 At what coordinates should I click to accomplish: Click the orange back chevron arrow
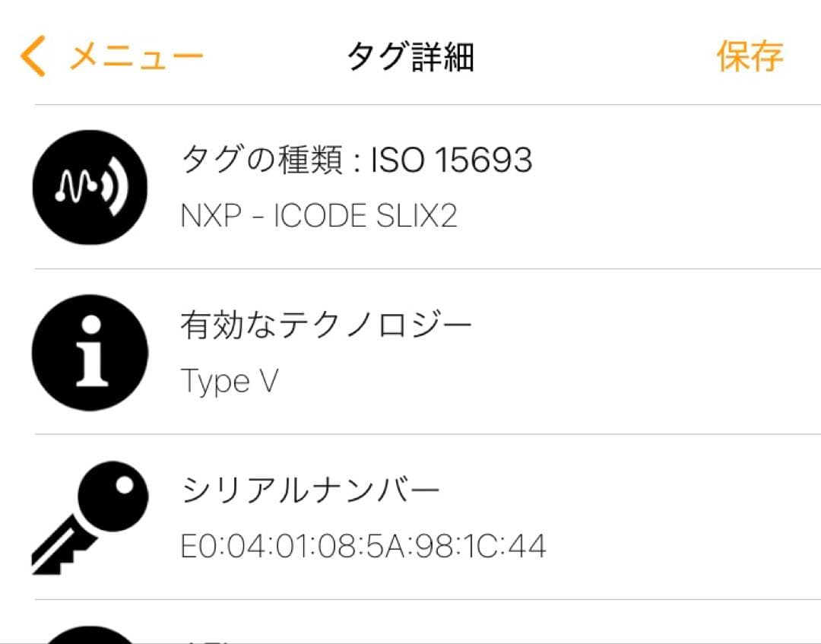[x=30, y=55]
